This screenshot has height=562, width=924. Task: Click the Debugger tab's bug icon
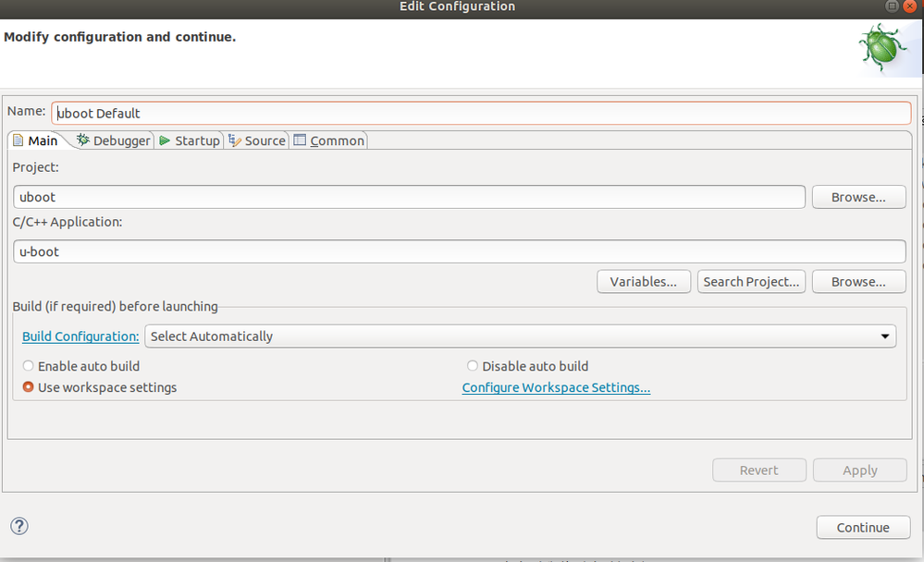coord(83,140)
